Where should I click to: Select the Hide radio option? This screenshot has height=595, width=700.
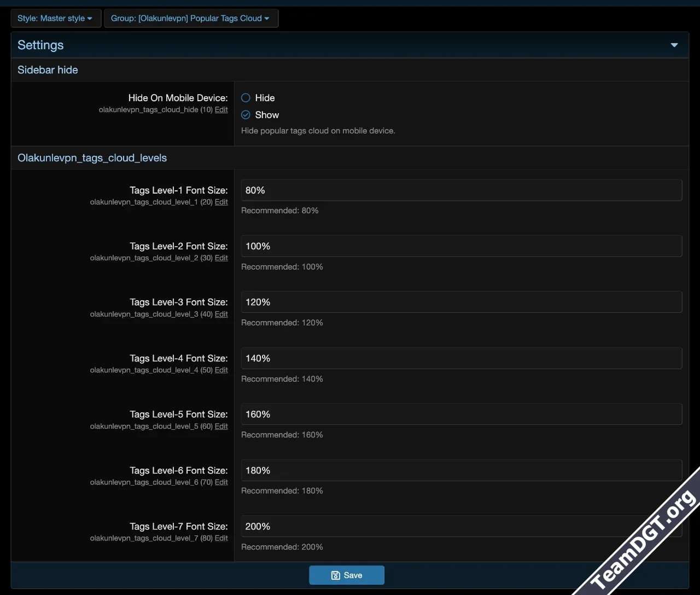click(x=246, y=98)
